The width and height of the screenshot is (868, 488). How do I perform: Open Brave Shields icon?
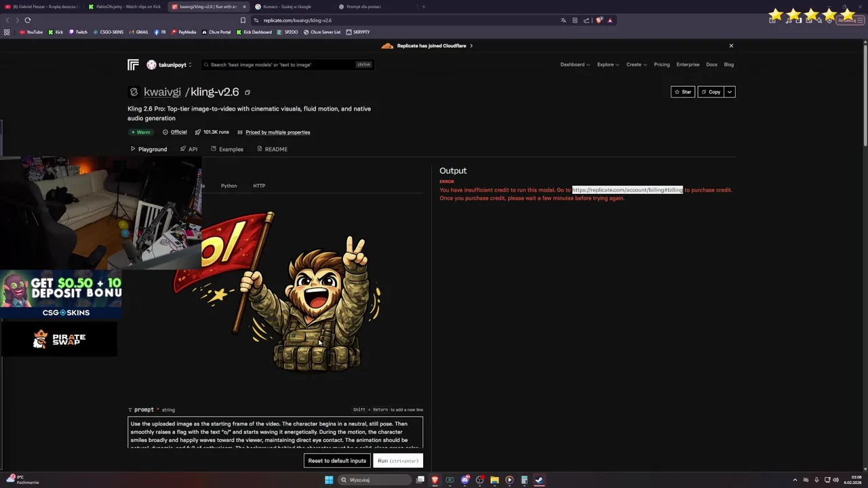[x=599, y=20]
